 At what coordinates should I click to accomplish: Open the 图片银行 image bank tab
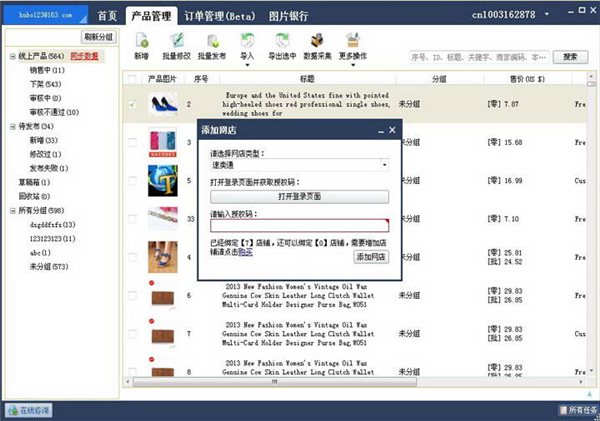point(289,16)
